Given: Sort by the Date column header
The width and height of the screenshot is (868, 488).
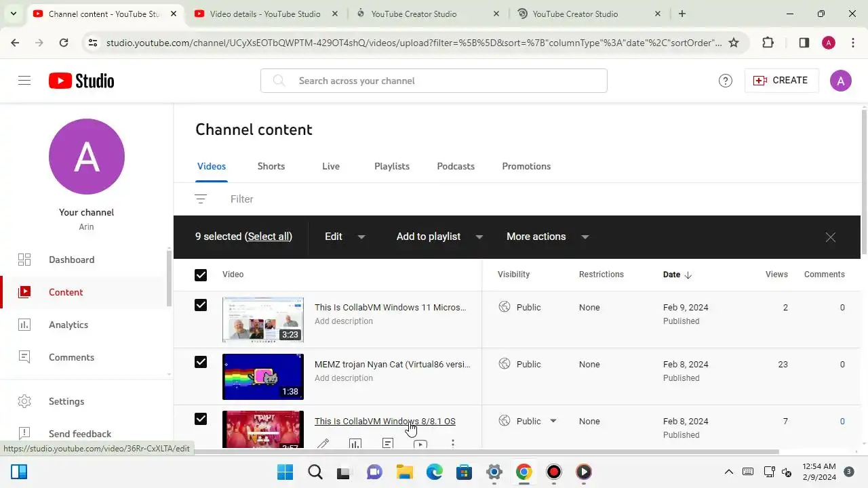Looking at the screenshot, I should pyautogui.click(x=677, y=274).
